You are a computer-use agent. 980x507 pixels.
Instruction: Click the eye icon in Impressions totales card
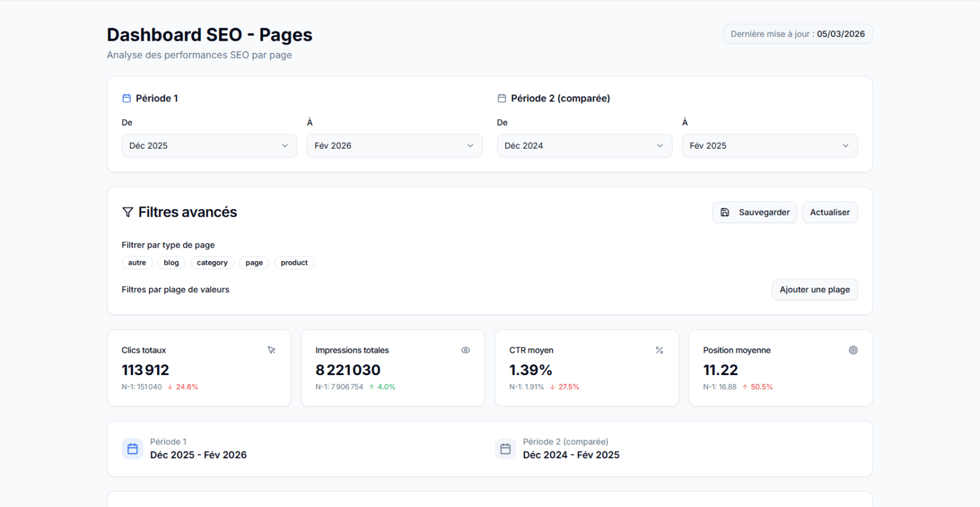pyautogui.click(x=466, y=350)
